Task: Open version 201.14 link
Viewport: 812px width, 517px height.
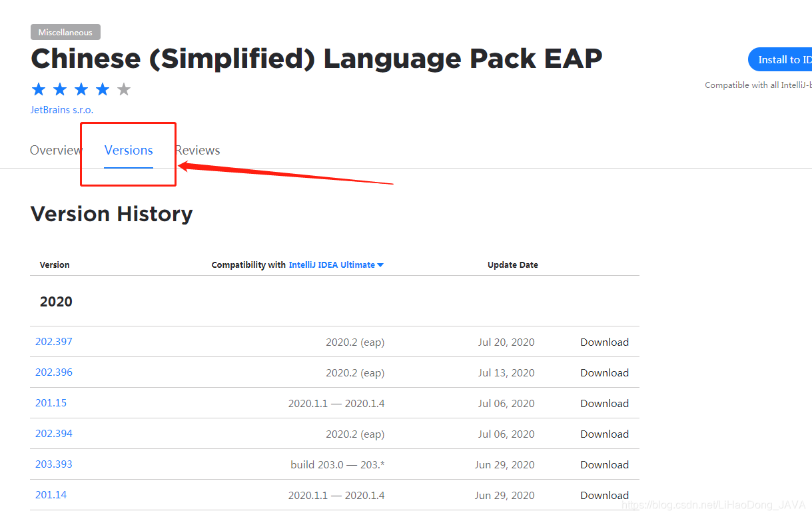Action: 51,495
